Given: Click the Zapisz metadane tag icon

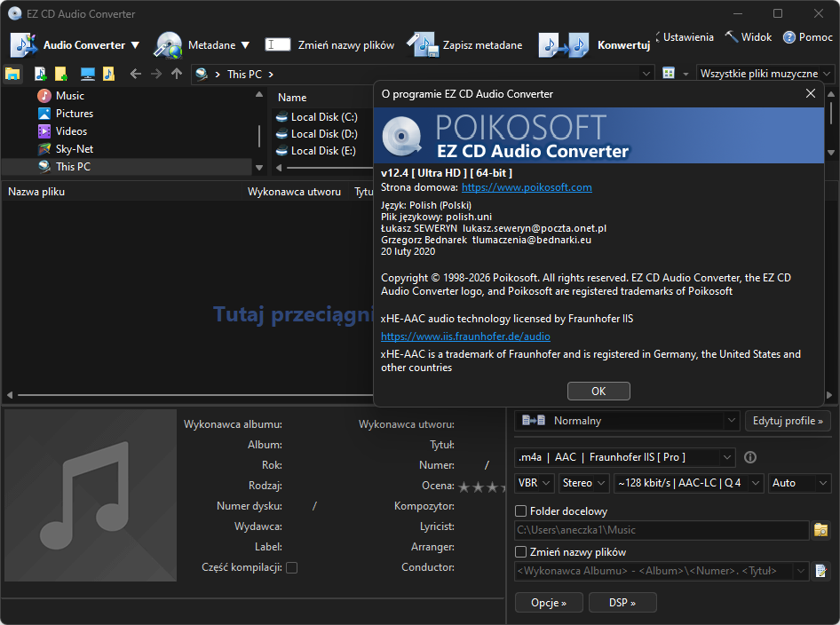Looking at the screenshot, I should click(x=423, y=45).
